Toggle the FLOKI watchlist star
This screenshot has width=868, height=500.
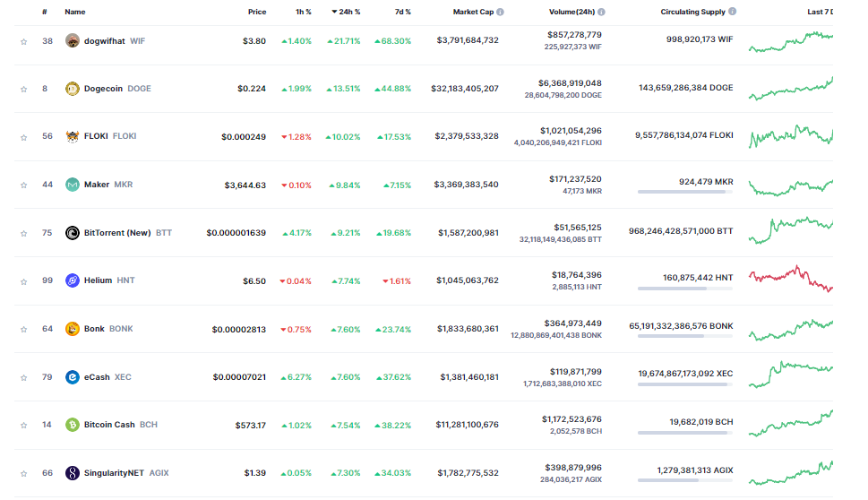point(24,137)
